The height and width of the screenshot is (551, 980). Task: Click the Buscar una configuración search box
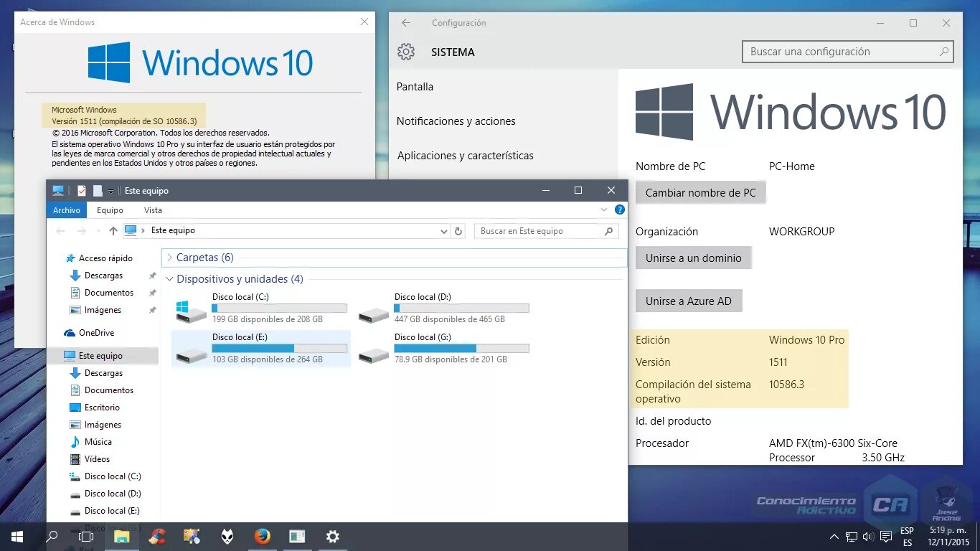pyautogui.click(x=848, y=52)
